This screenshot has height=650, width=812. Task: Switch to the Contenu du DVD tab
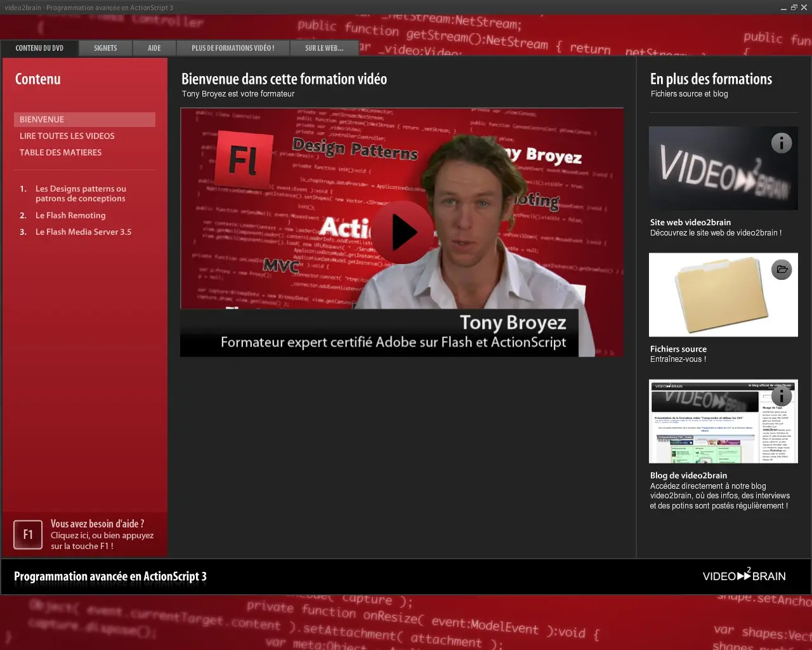click(x=39, y=48)
